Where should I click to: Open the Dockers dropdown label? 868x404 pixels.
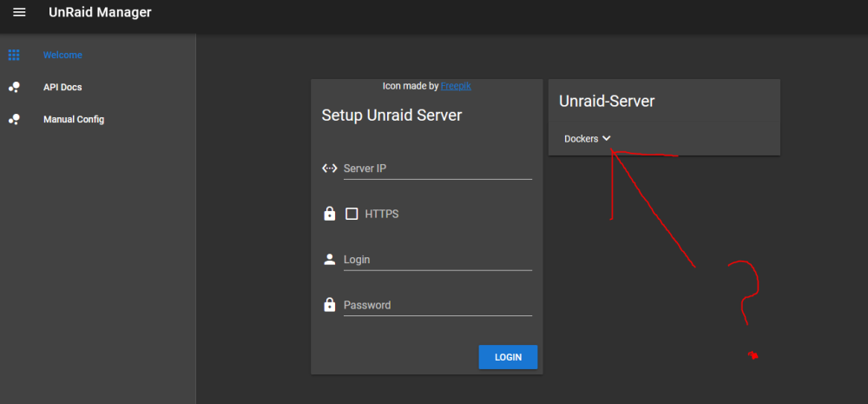pyautogui.click(x=582, y=139)
